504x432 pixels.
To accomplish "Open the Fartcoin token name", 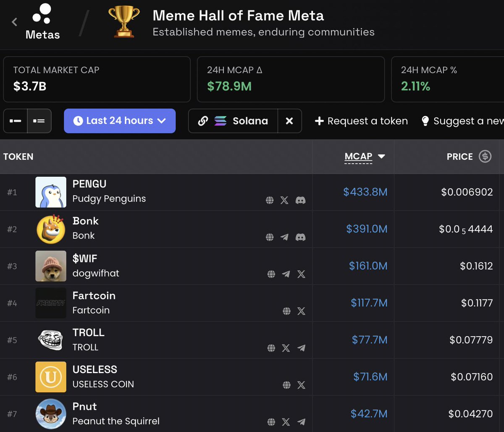I will pyautogui.click(x=94, y=296).
